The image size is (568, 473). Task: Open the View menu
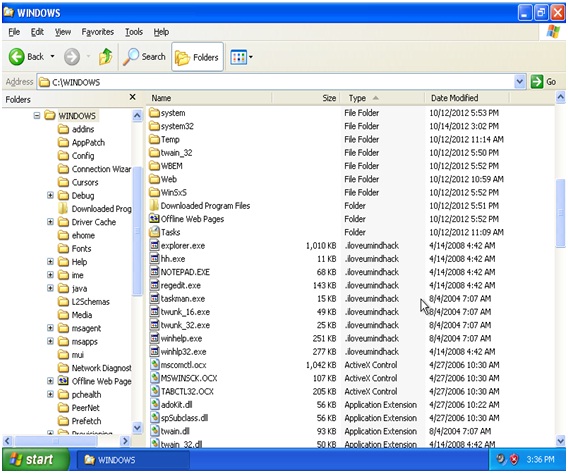click(63, 32)
